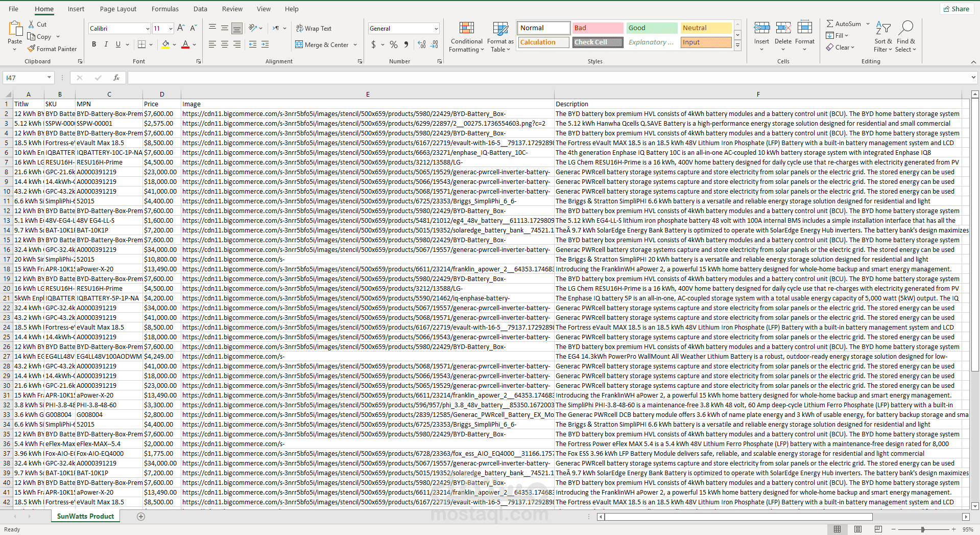980x535 pixels.
Task: Apply Comma Style number format
Action: [406, 44]
